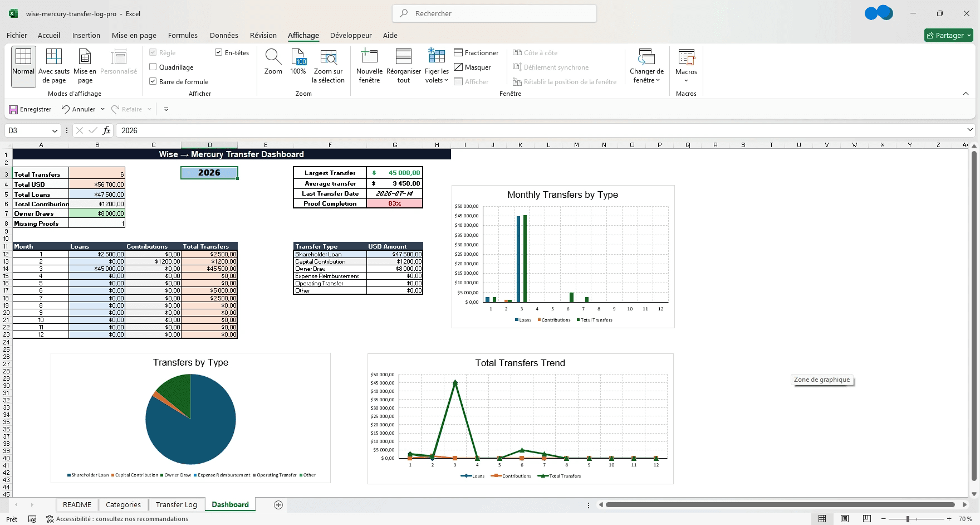
Task: Switch to page break preview in status bar
Action: point(866,519)
